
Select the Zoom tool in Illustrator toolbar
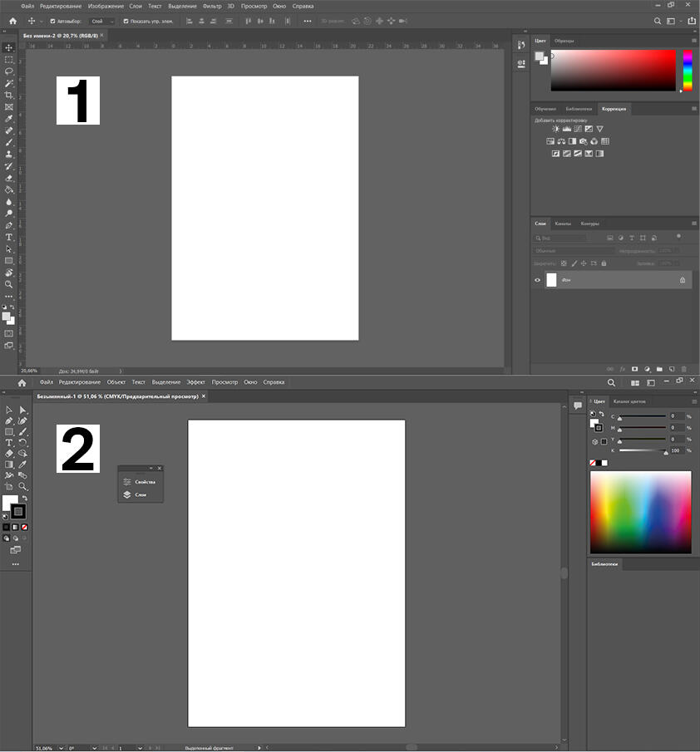pos(22,487)
